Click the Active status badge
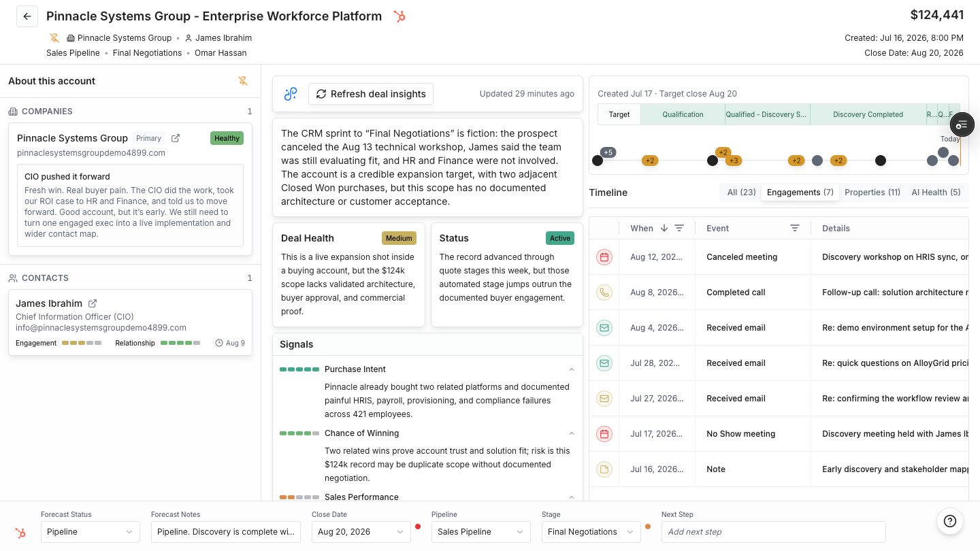Viewport: 980px width, 551px height. tap(560, 238)
